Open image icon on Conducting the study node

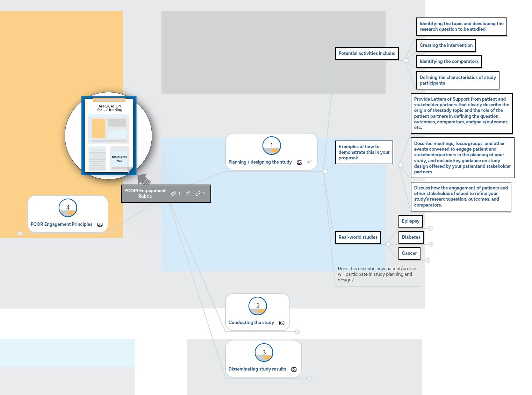coord(282,323)
